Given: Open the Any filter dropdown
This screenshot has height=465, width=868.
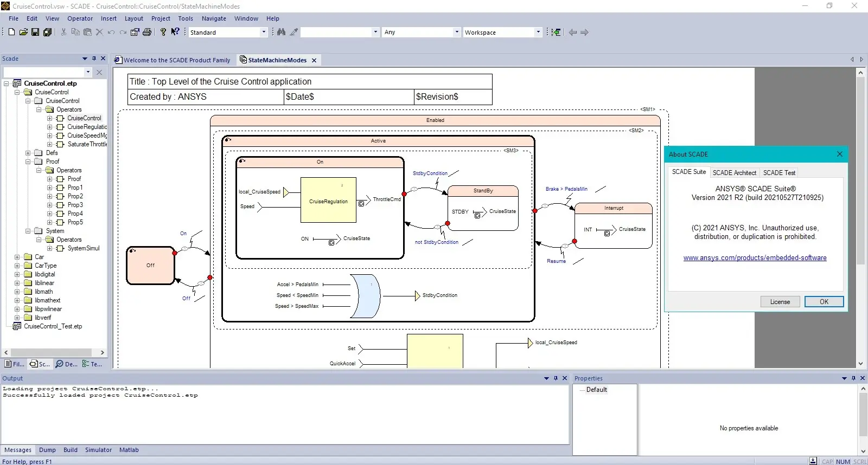Looking at the screenshot, I should point(457,32).
